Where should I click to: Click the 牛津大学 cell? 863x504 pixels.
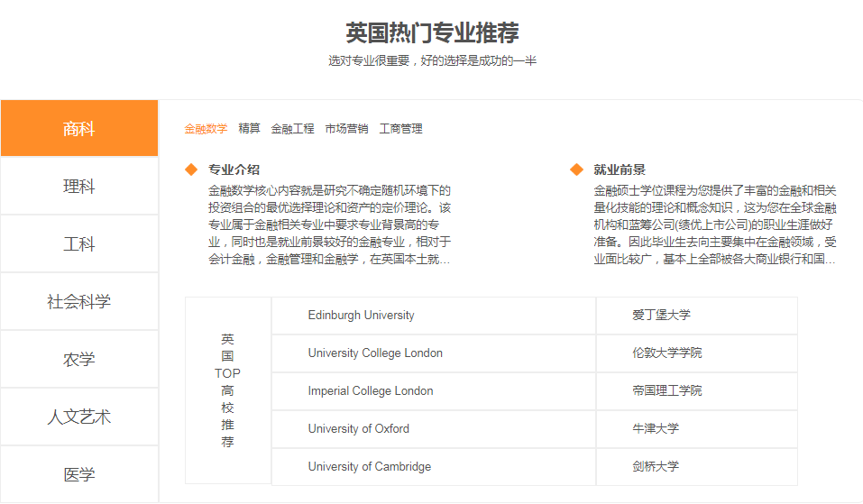click(697, 428)
